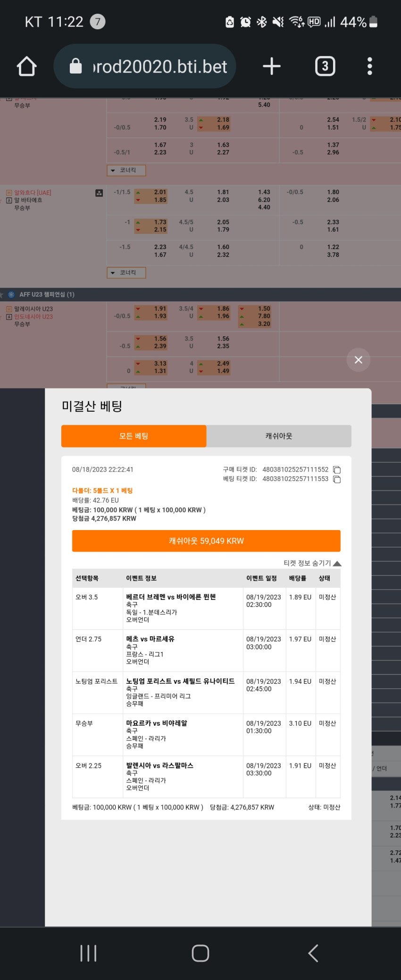The image size is (401, 980).
Task: Open the tab switcher showing 3 tabs
Action: 325,66
